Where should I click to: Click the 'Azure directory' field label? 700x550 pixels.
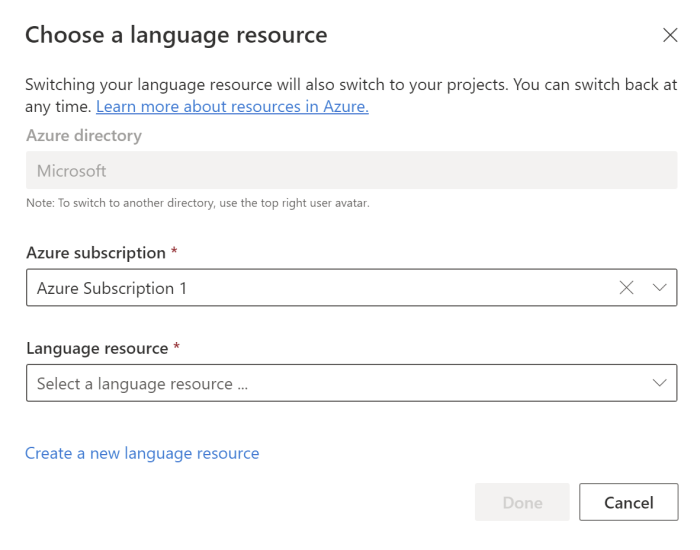pyautogui.click(x=84, y=135)
